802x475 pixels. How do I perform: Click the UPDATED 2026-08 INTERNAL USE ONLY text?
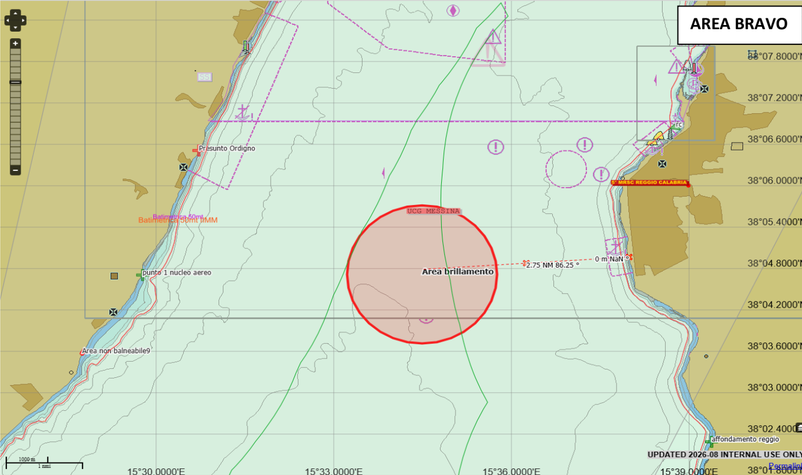coord(724,455)
